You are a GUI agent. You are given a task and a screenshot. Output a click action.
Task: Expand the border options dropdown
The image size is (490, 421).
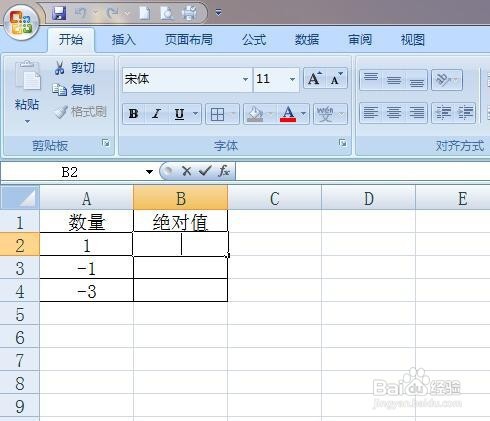point(233,115)
